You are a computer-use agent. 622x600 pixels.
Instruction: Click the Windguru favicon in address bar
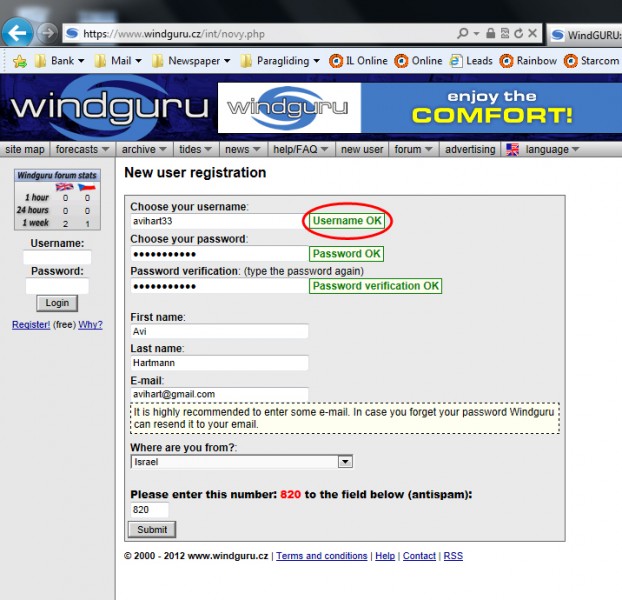point(72,33)
